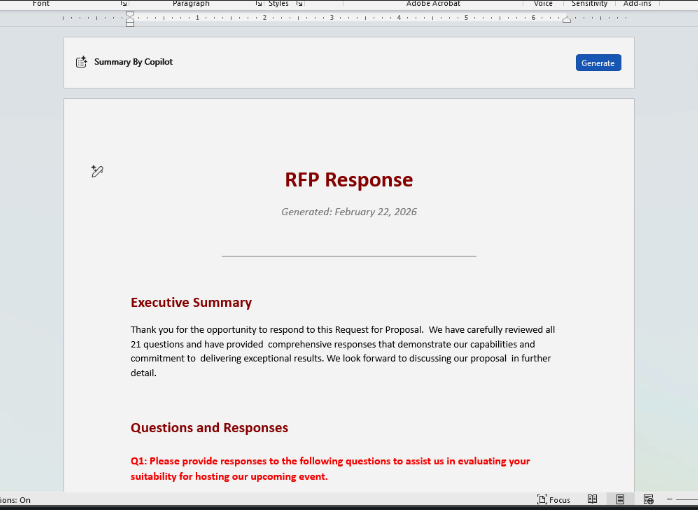698x510 pixels.
Task: Select Web Layout view icon
Action: click(x=648, y=499)
